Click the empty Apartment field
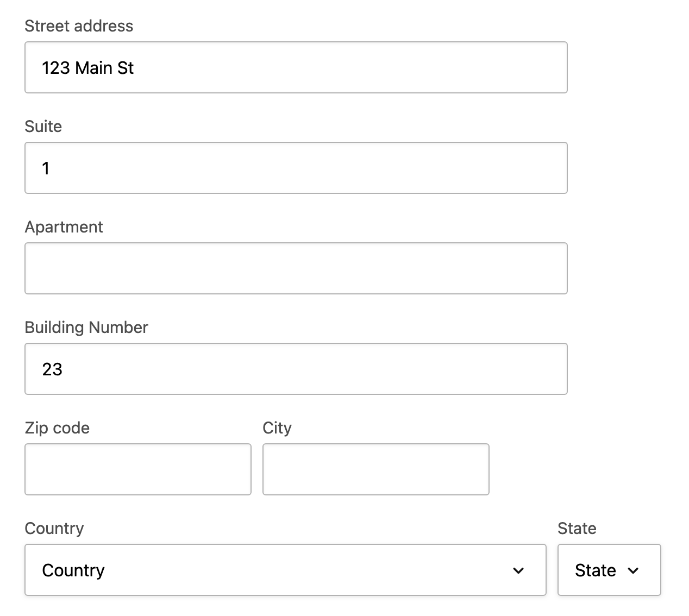The height and width of the screenshot is (616, 689). 296,268
